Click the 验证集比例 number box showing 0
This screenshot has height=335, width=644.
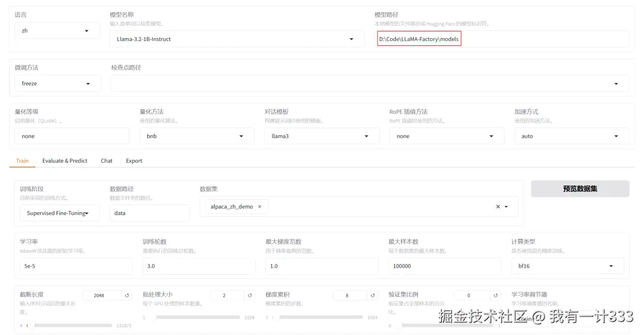tap(472, 295)
